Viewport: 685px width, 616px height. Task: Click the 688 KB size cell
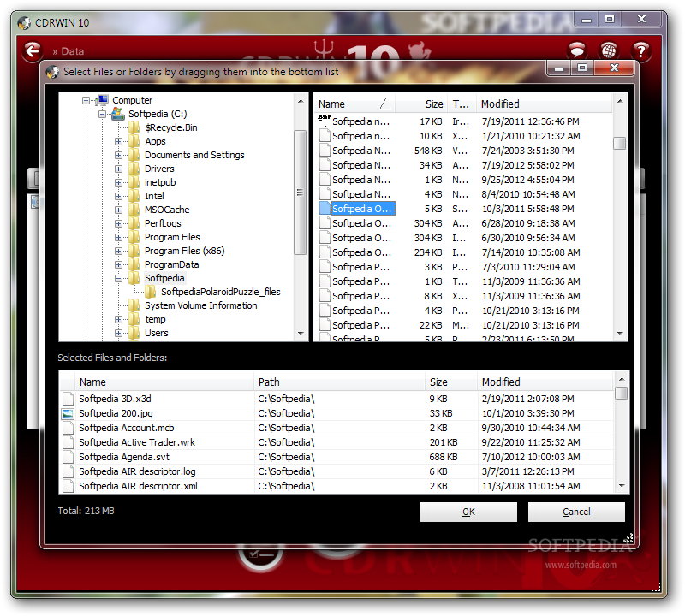tap(443, 457)
